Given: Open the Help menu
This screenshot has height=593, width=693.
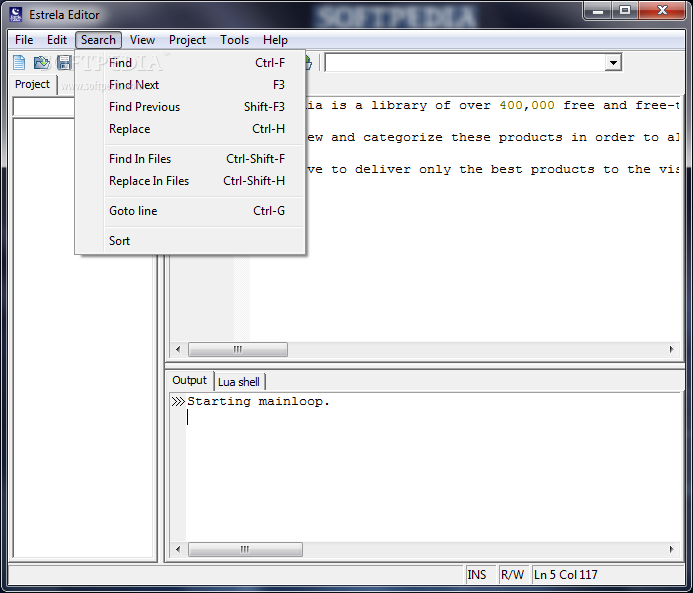Looking at the screenshot, I should [x=275, y=40].
